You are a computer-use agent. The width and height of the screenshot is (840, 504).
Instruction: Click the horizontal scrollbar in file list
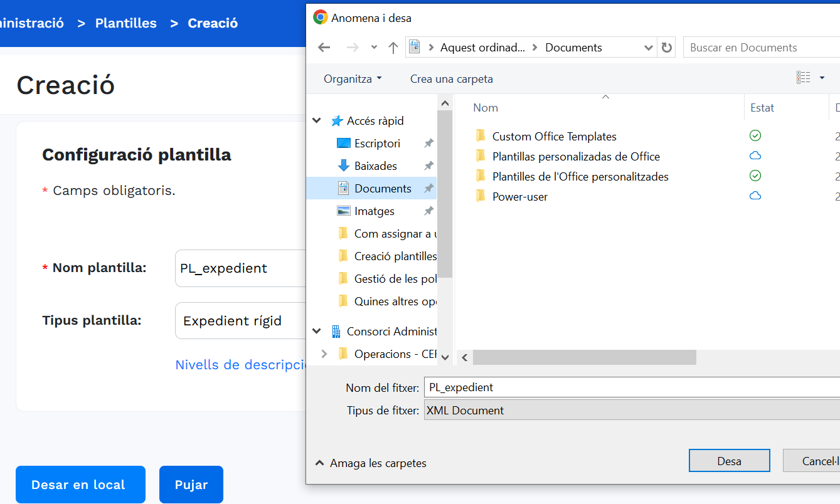pyautogui.click(x=585, y=357)
